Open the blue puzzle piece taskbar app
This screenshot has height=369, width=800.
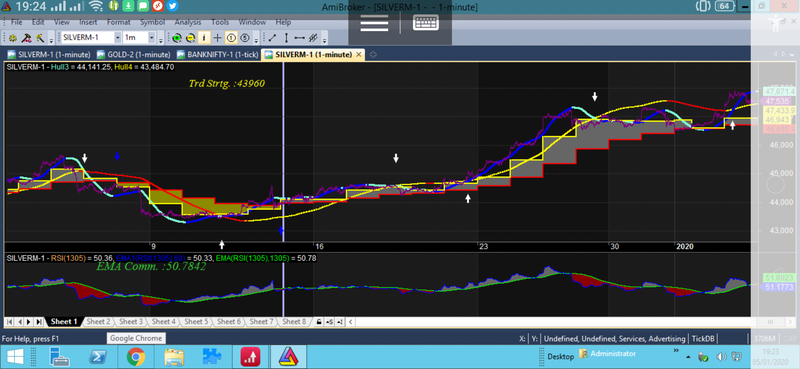pos(212,356)
